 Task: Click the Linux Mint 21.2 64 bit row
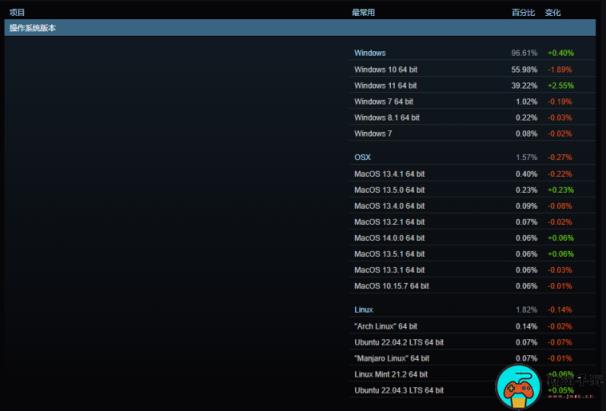coord(472,374)
